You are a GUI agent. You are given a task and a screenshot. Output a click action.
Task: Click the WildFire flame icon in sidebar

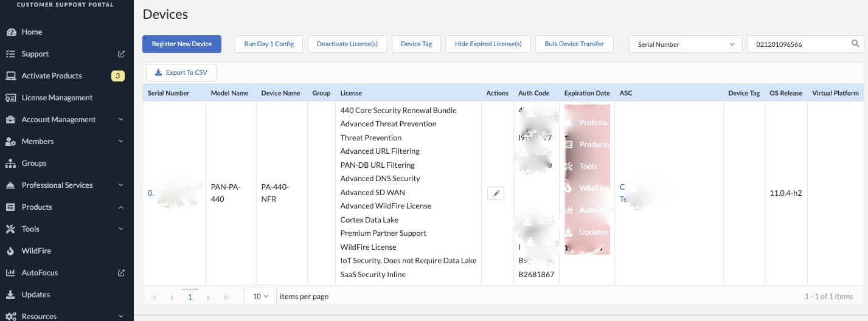pos(10,251)
